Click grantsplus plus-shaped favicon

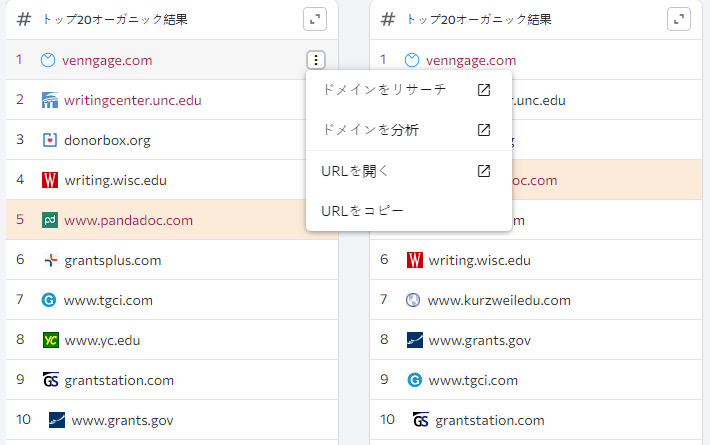pyautogui.click(x=51, y=260)
